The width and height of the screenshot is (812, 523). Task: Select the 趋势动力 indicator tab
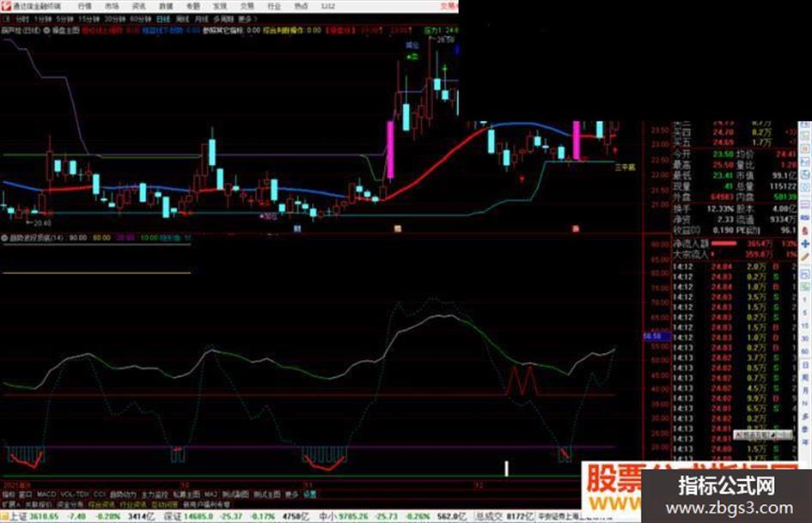tap(123, 495)
